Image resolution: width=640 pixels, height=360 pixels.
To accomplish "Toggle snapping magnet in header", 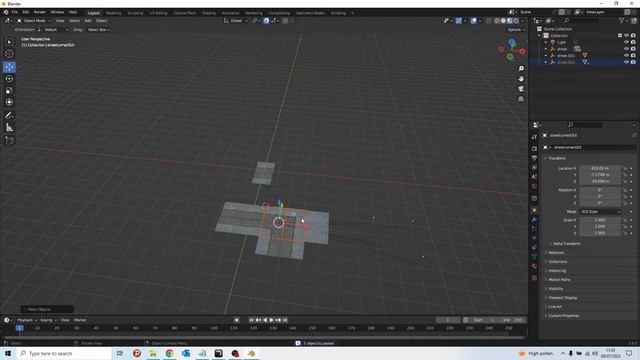I will click(266, 20).
